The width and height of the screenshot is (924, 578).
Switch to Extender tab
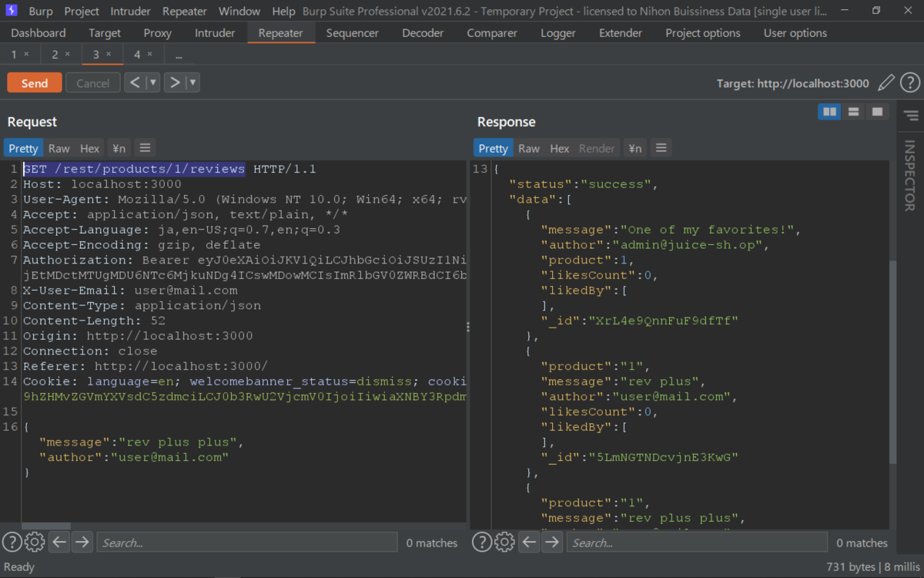621,33
